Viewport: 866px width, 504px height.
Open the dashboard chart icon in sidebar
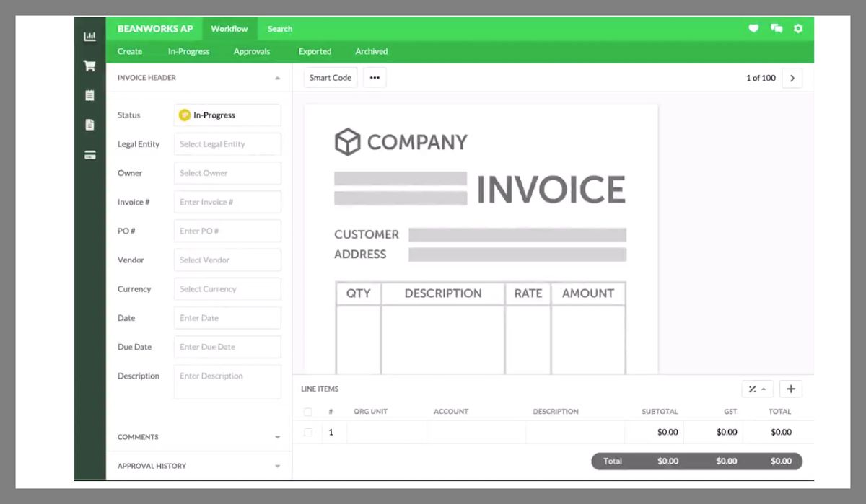point(89,36)
